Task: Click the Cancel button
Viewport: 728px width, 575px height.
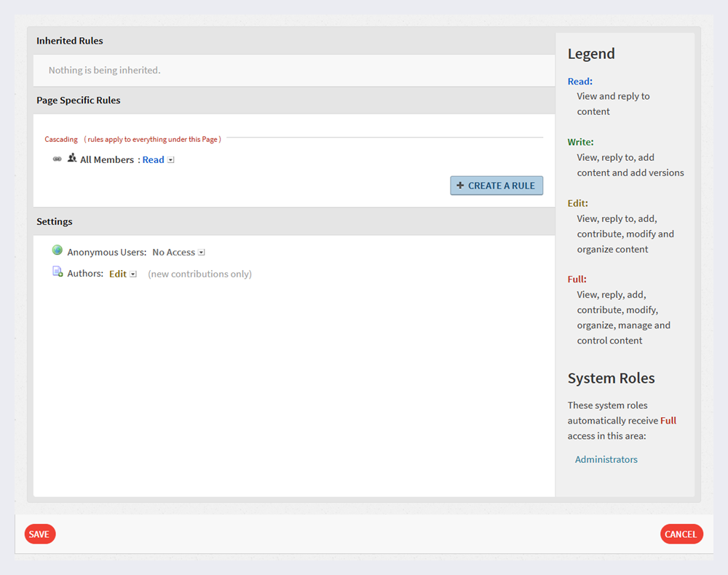Action: (681, 534)
